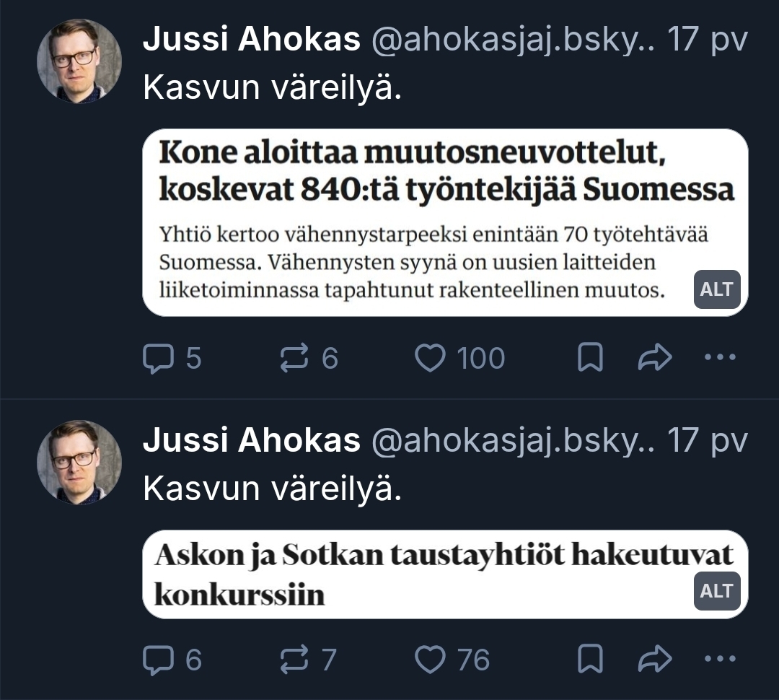Bookmark the Kone muutosneuvottelut post
Screen dimensions: 779x700
point(590,359)
